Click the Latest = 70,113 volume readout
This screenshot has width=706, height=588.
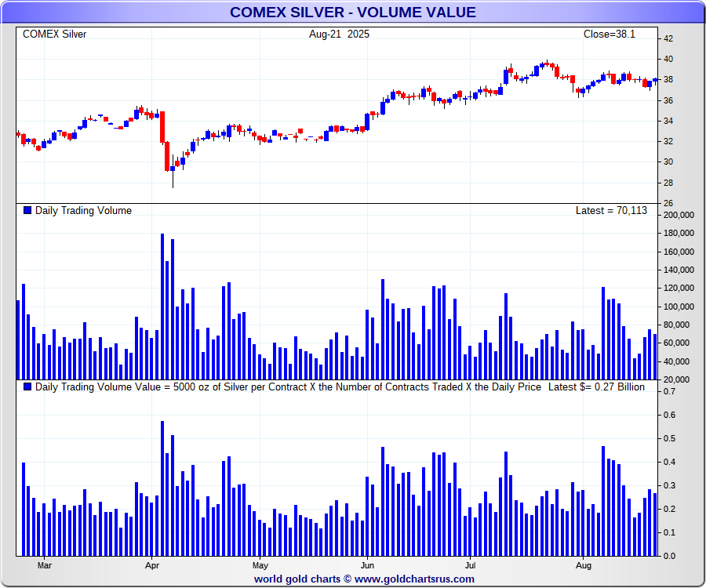click(x=611, y=210)
